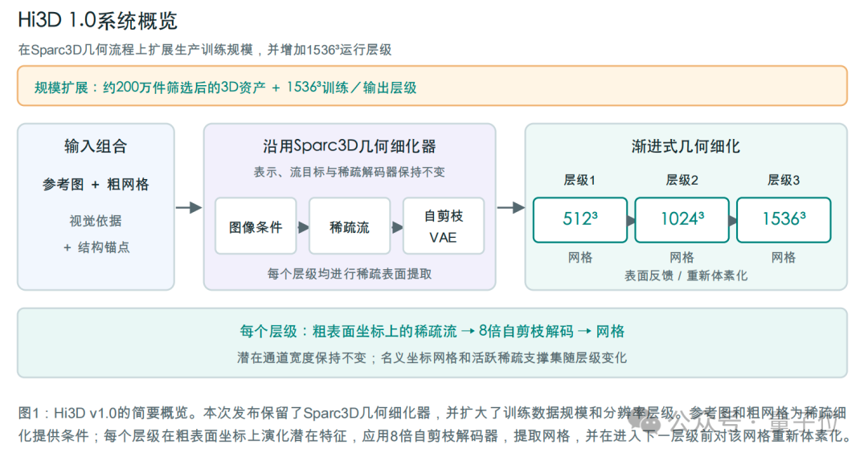Viewport: 868px width, 457px height.
Task: Click the "512³" resolution box
Action: (580, 219)
